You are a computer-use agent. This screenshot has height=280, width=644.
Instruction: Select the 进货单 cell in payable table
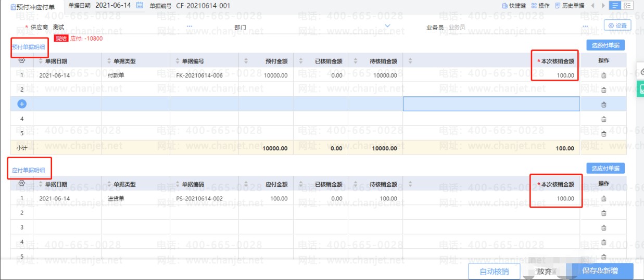(136, 199)
